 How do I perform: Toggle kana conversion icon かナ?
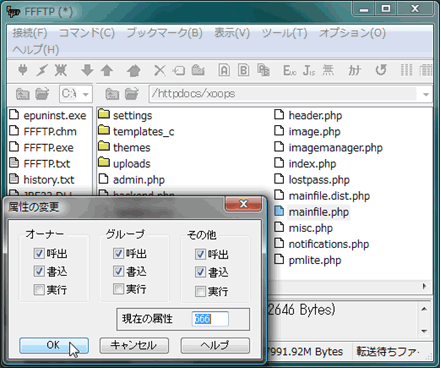point(355,70)
